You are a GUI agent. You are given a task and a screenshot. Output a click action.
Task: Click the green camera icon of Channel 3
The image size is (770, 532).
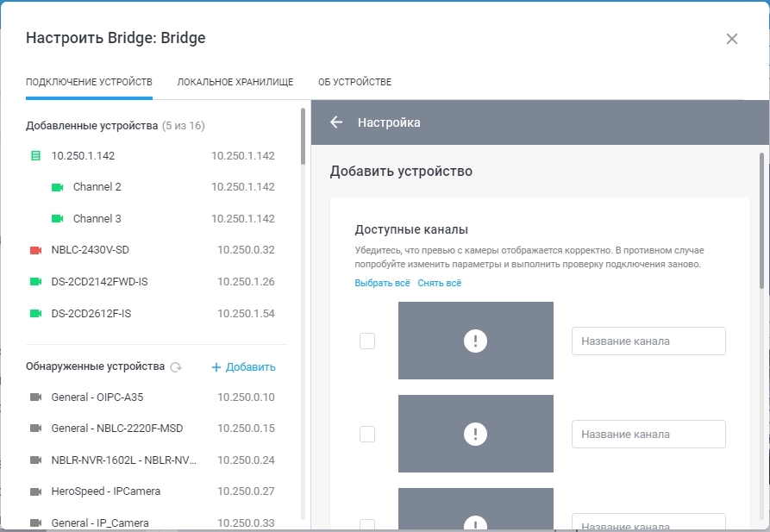[x=58, y=219]
